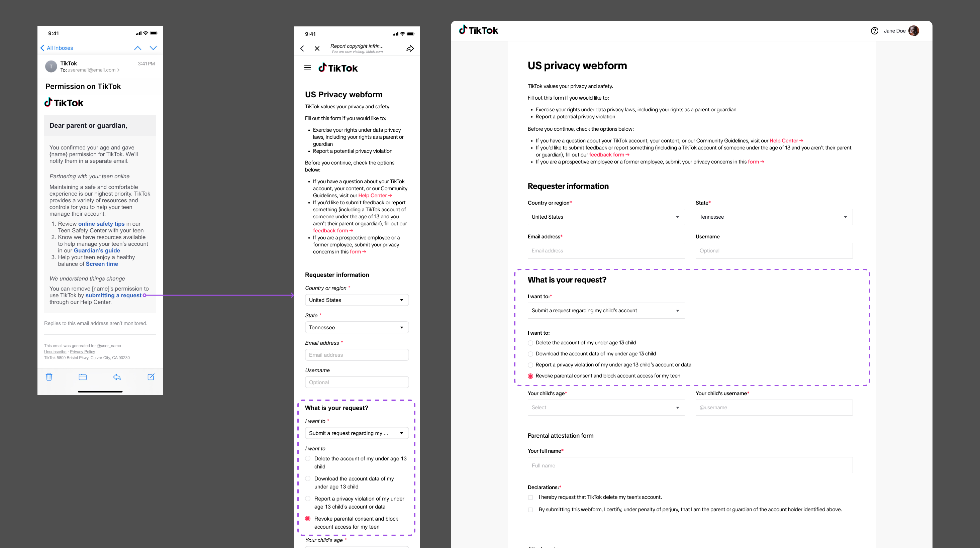This screenshot has height=548, width=980.
Task: Click the desktop Email address input field
Action: (x=606, y=251)
